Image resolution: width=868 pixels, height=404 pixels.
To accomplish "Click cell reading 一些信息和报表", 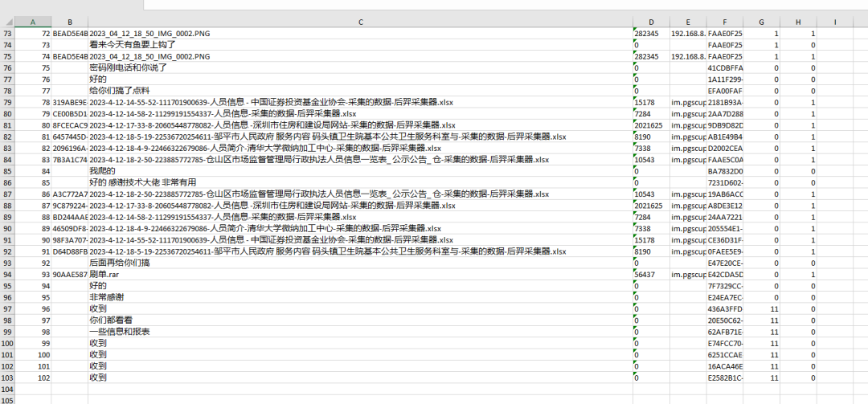I will pyautogui.click(x=360, y=332).
